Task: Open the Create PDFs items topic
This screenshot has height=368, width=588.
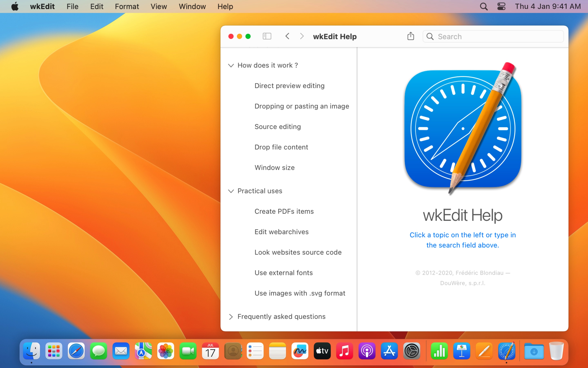Action: point(284,211)
